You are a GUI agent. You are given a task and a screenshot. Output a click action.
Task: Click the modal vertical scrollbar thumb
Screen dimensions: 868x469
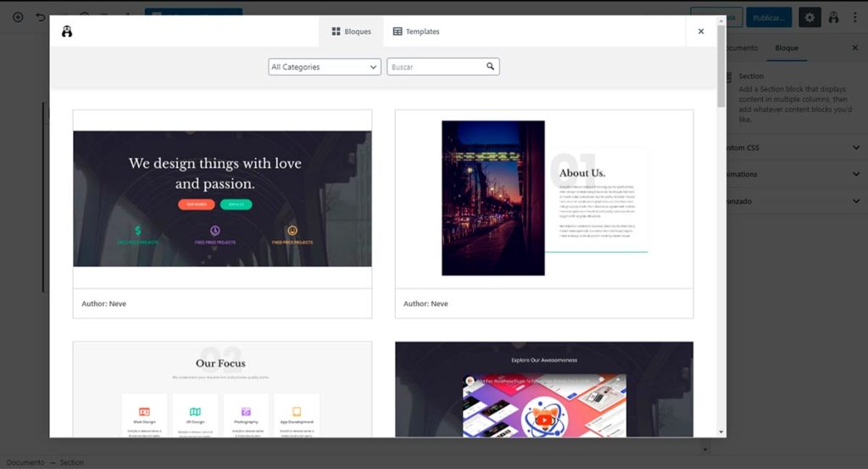click(x=721, y=65)
